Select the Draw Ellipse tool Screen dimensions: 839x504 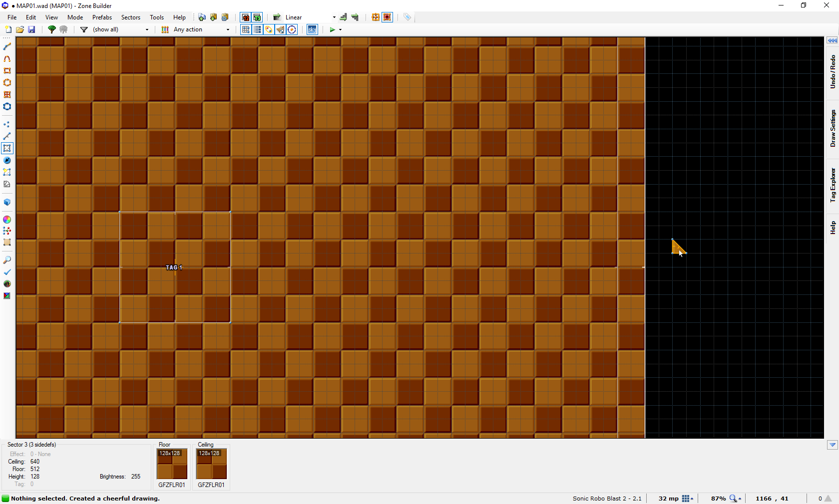[x=7, y=82]
